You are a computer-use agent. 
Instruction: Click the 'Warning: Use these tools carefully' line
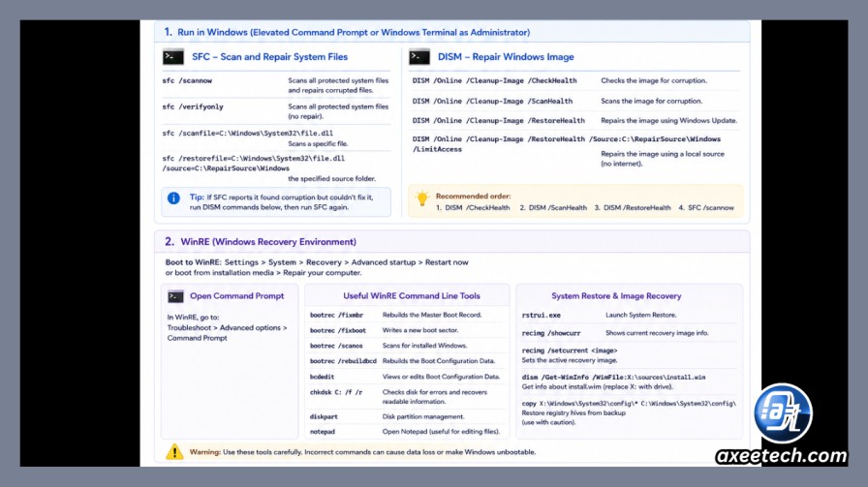click(362, 452)
